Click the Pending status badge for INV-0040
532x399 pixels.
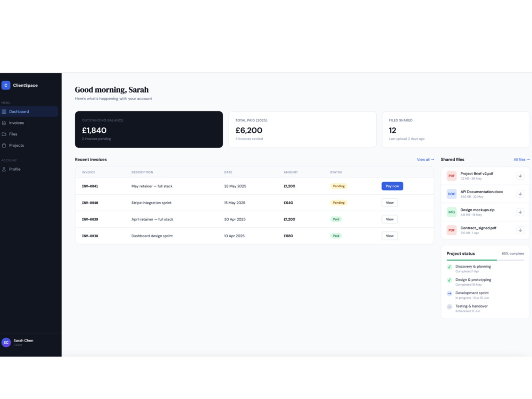click(x=338, y=203)
